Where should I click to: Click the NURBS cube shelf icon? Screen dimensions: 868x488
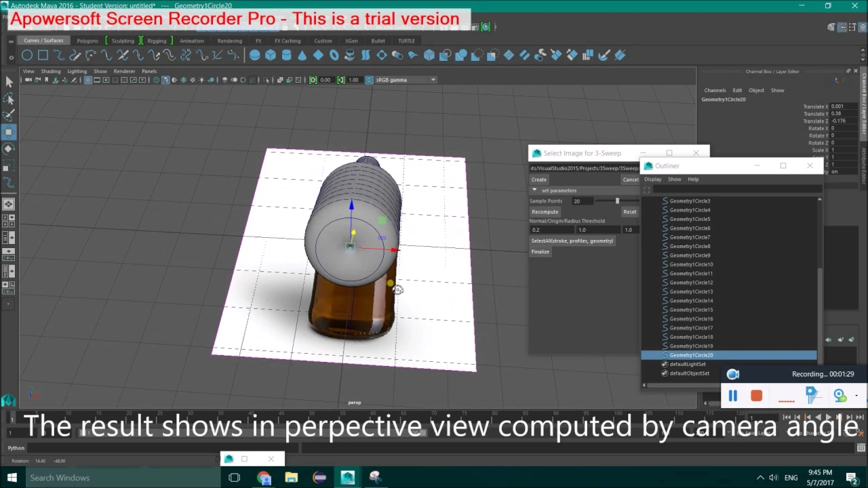point(271,55)
